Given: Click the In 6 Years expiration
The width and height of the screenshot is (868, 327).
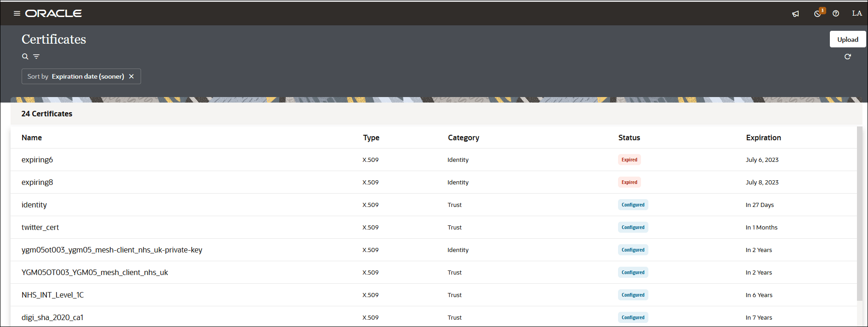Looking at the screenshot, I should (x=759, y=295).
